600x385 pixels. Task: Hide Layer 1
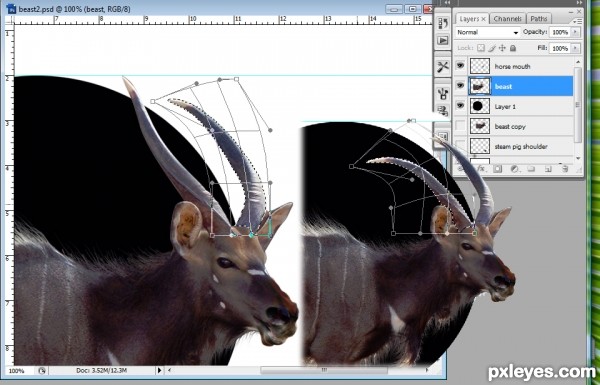460,106
